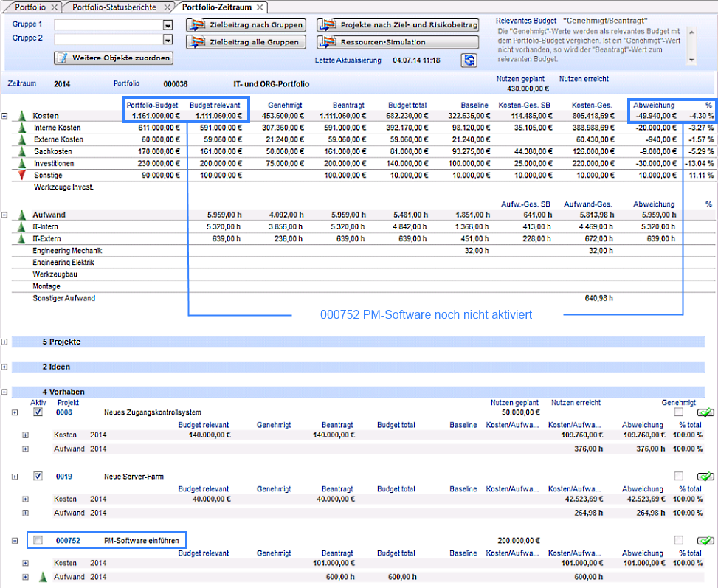Image resolution: width=718 pixels, height=588 pixels.
Task: Open the Gruppe 1 dropdown
Action: [168, 24]
